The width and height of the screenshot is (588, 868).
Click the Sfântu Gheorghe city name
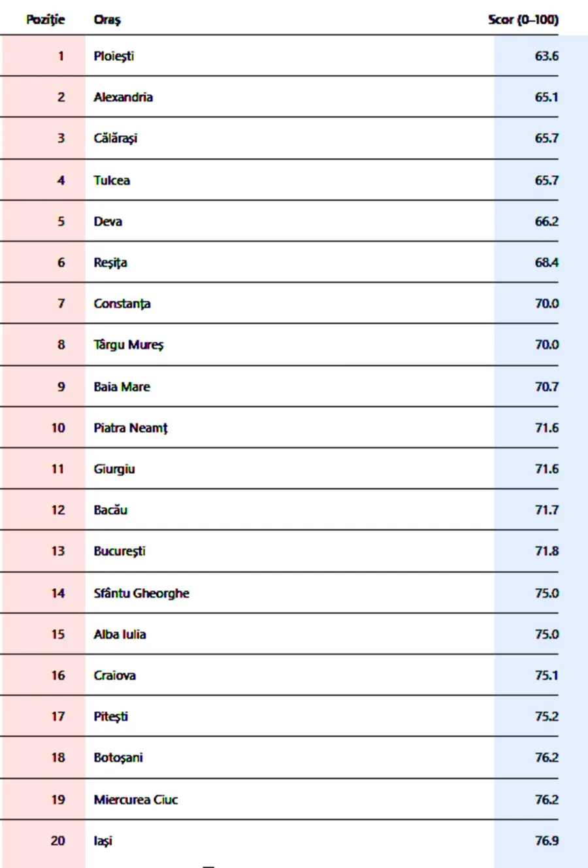click(x=141, y=593)
